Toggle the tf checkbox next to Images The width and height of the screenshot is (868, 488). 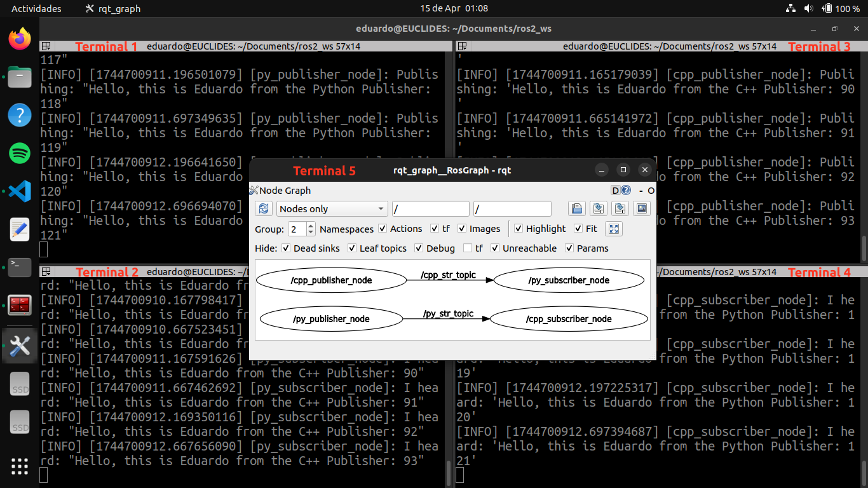(x=435, y=229)
